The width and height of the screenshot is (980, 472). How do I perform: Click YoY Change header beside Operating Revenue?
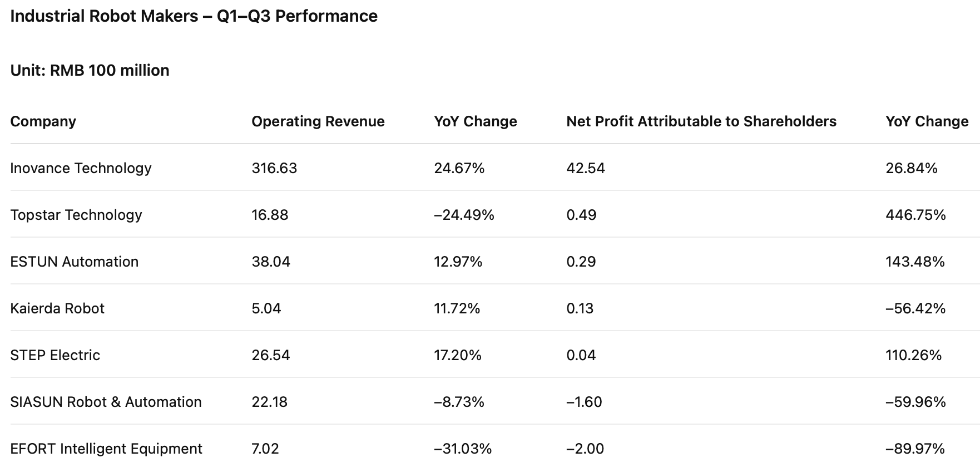(x=475, y=121)
